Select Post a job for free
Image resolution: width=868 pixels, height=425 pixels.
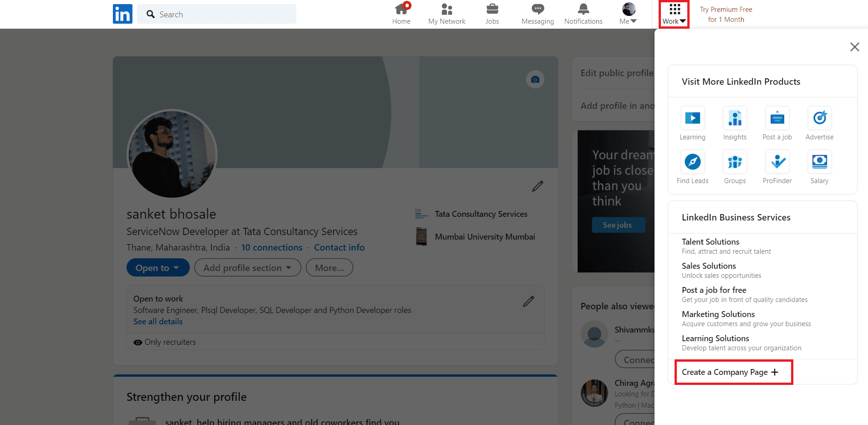tap(714, 290)
